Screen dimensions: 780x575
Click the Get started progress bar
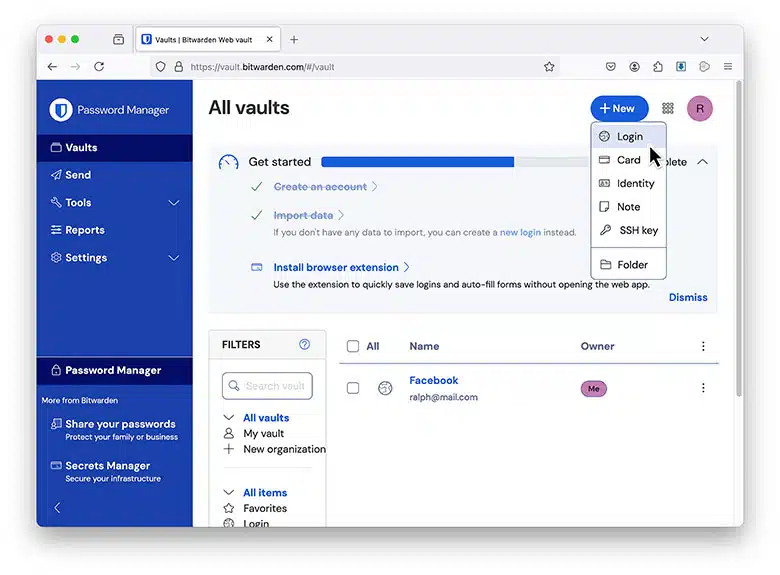454,162
